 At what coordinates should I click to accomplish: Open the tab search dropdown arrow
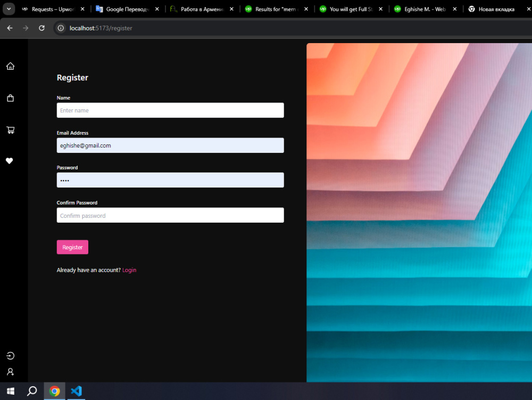[x=9, y=9]
